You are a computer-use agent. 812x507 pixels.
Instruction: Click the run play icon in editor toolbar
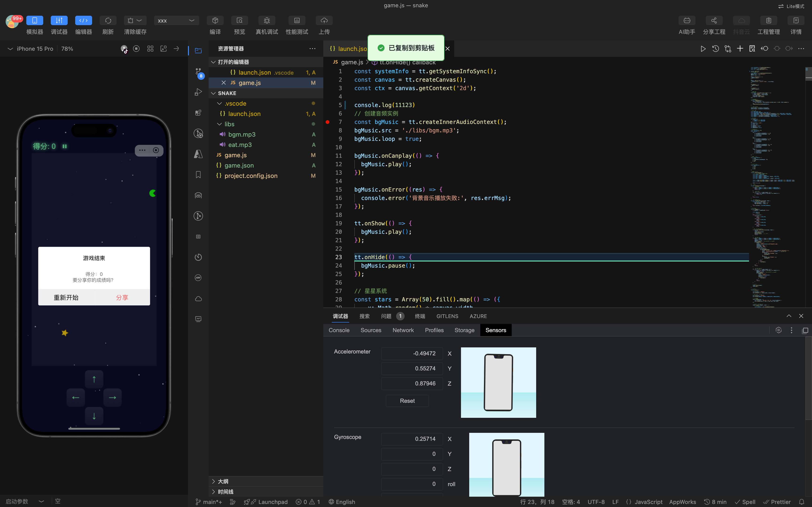[x=703, y=49]
